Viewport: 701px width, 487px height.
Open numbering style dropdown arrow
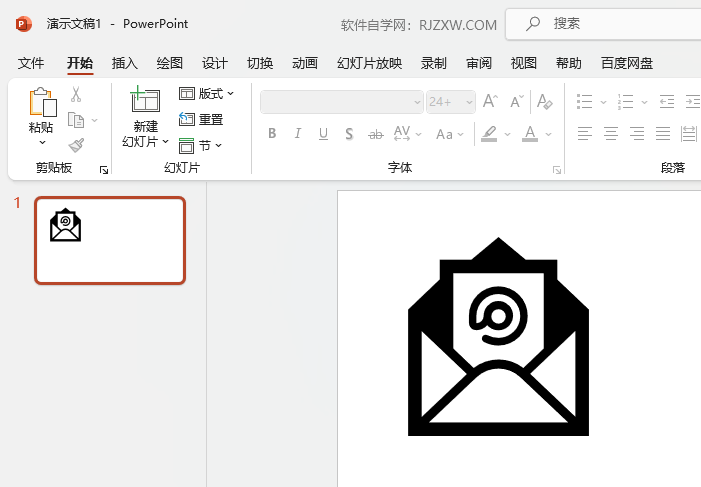pos(644,102)
